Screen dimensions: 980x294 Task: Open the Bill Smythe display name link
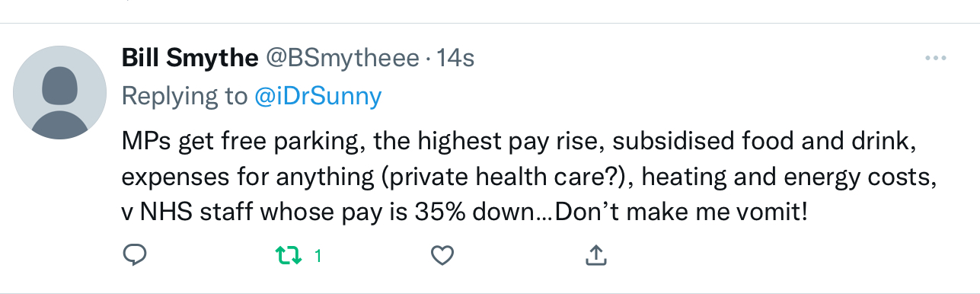click(x=189, y=58)
